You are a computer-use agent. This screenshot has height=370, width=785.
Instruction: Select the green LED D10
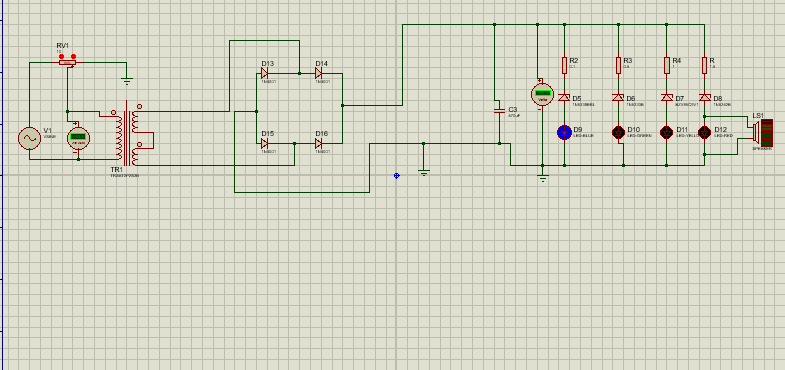pyautogui.click(x=618, y=133)
